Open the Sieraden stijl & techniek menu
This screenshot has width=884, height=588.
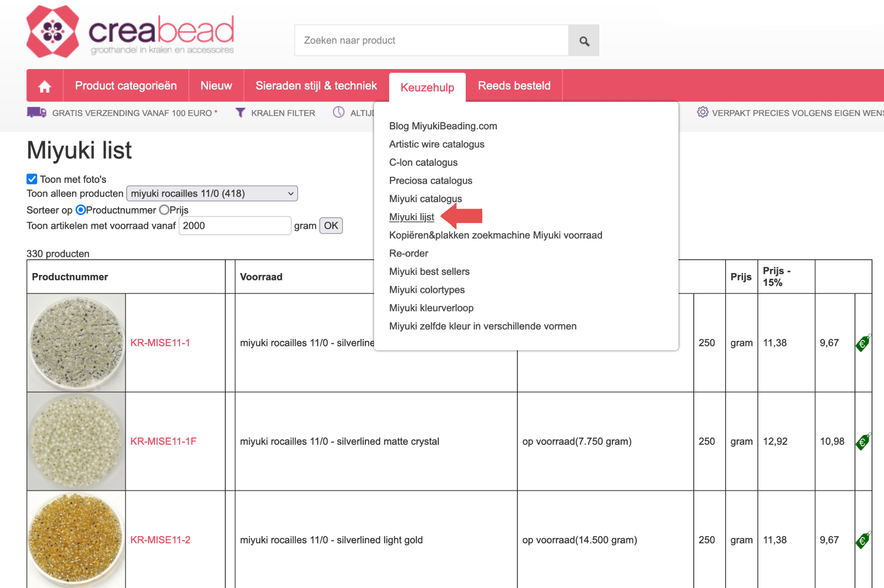tap(316, 86)
